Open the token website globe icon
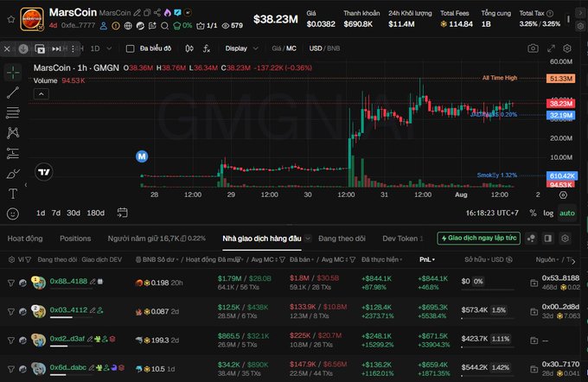This screenshot has width=588, height=382. (x=128, y=25)
